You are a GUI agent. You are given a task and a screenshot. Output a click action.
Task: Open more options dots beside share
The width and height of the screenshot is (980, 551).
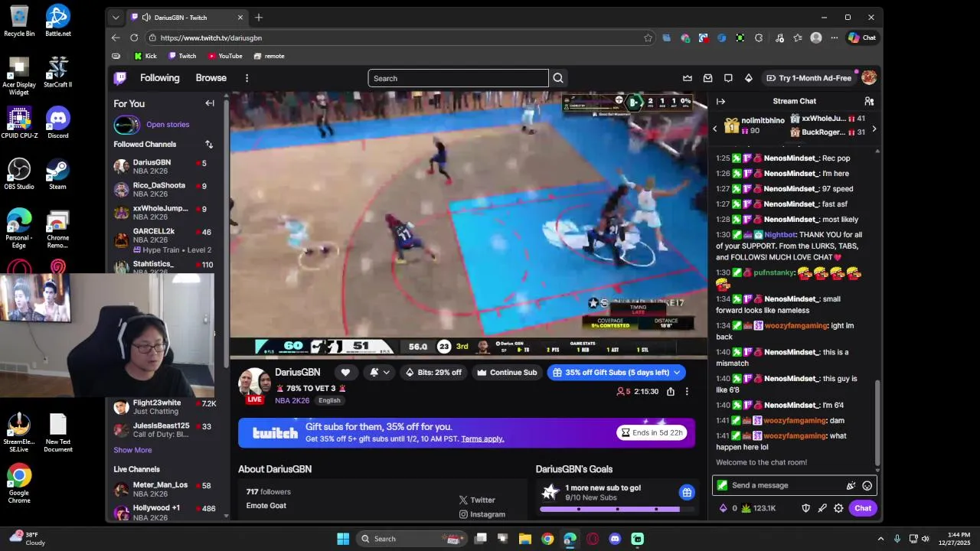(687, 391)
